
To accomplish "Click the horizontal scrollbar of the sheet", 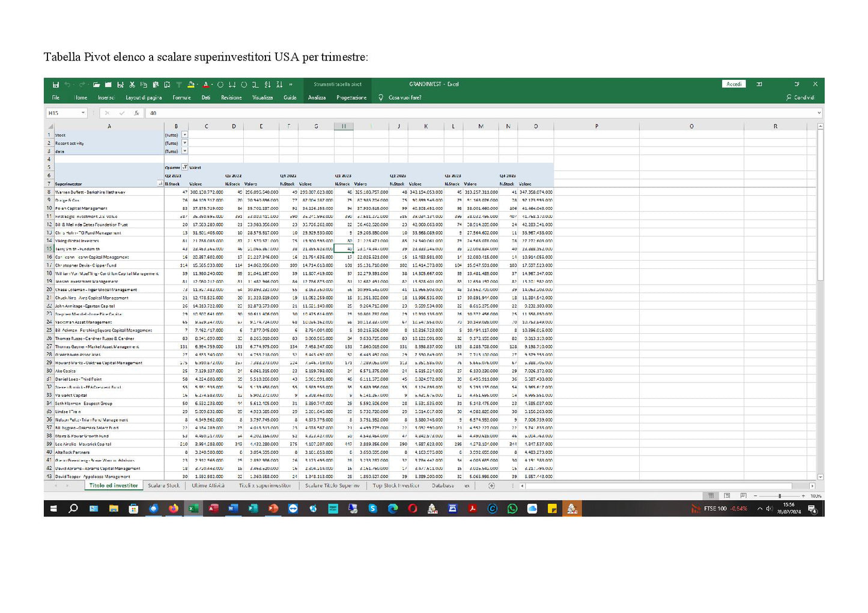I will click(x=667, y=486).
